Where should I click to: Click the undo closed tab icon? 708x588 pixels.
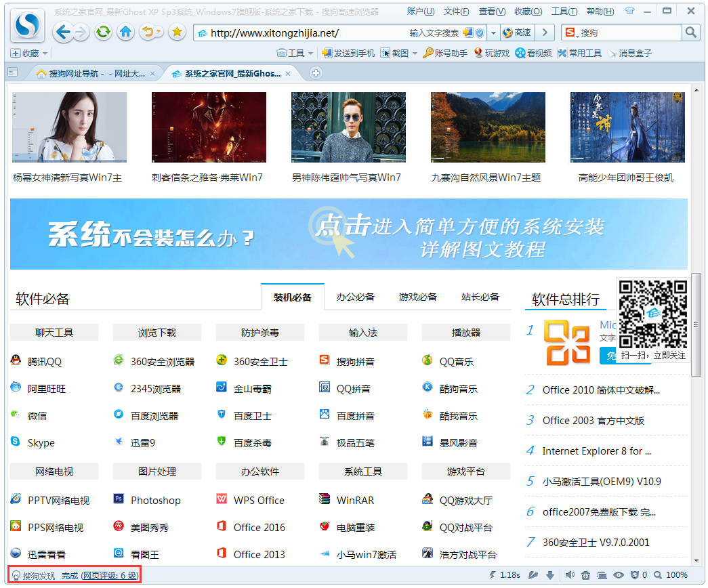(147, 32)
